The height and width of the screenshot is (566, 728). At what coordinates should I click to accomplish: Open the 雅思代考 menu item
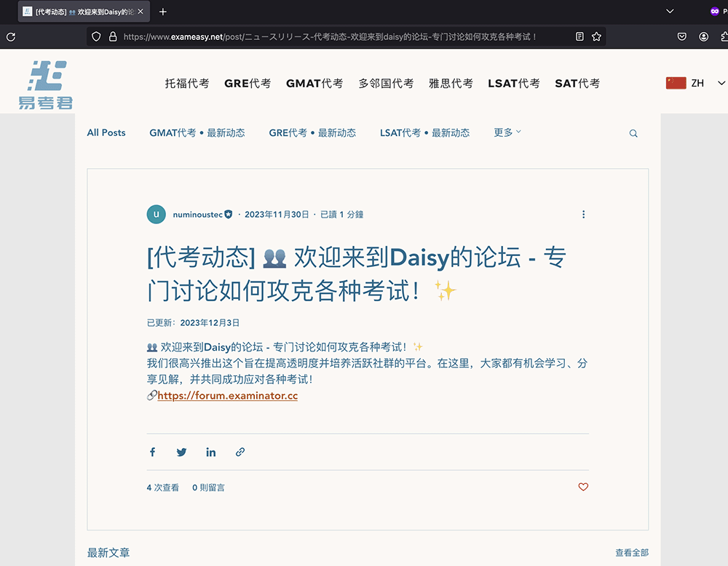pos(451,83)
